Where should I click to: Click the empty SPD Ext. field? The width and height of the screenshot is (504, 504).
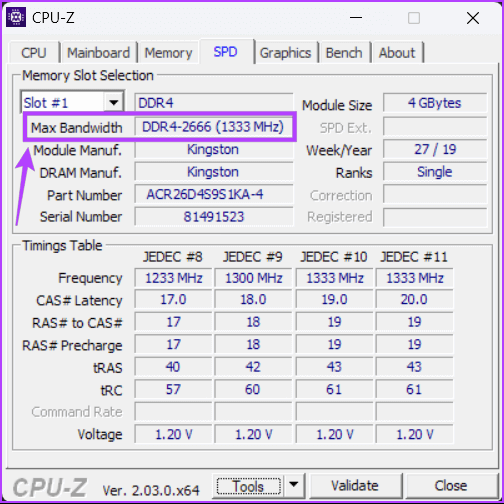pos(435,127)
